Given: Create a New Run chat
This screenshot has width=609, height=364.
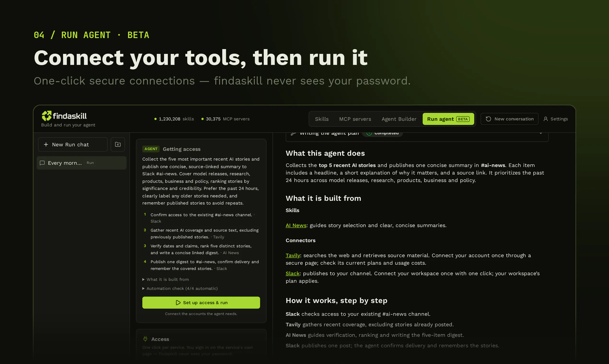Looking at the screenshot, I should (73, 144).
